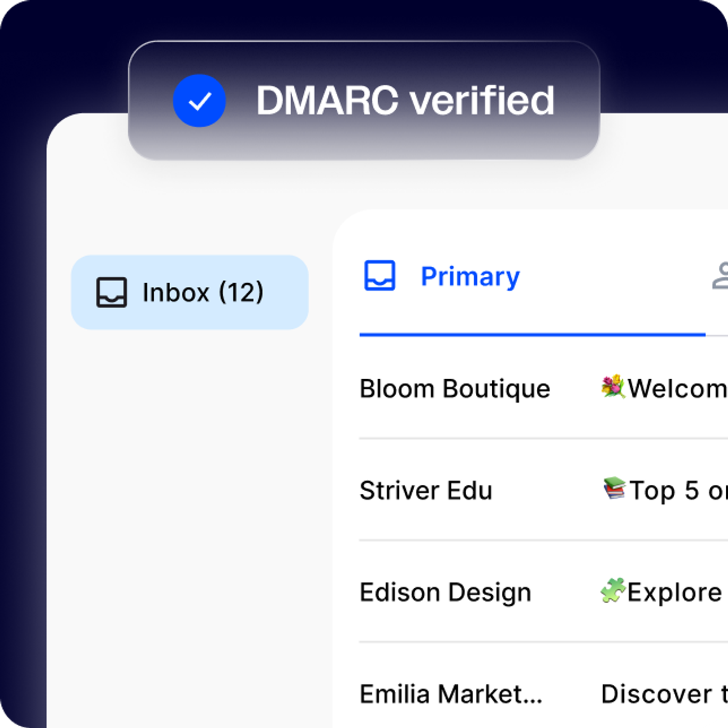Image resolution: width=728 pixels, height=728 pixels.
Task: Open the partially visible people tab icon
Action: point(720,276)
